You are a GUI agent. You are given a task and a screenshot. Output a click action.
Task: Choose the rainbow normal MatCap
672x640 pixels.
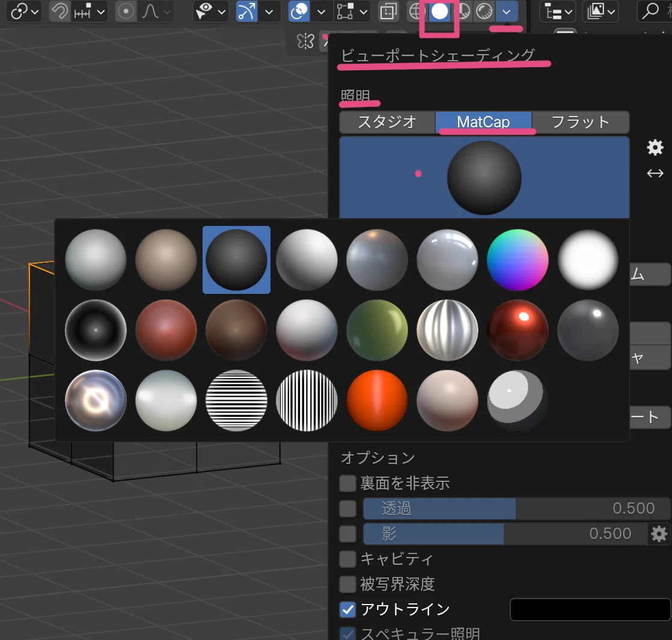point(518,260)
